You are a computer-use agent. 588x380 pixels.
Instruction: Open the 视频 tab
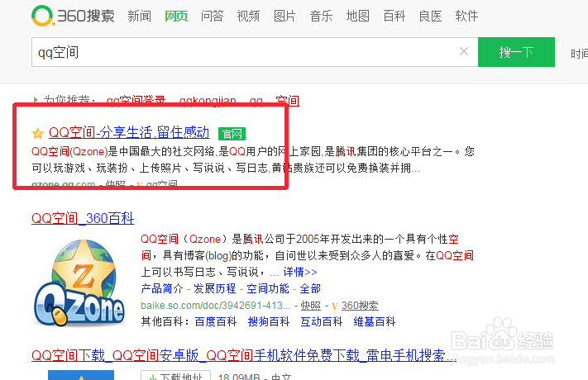pos(248,17)
